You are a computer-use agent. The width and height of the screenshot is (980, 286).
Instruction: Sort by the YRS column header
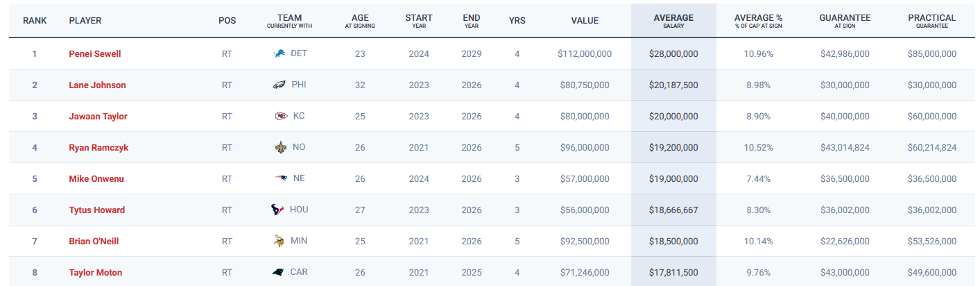pos(517,21)
